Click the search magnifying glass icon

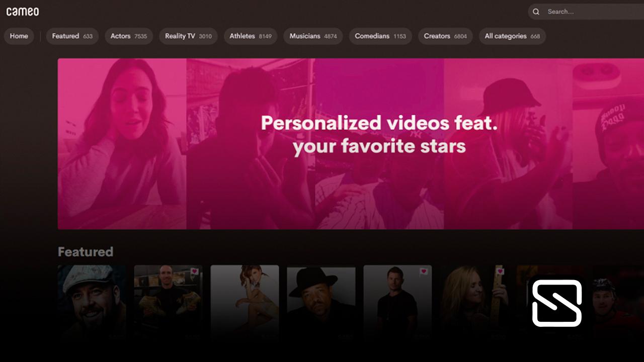[536, 12]
